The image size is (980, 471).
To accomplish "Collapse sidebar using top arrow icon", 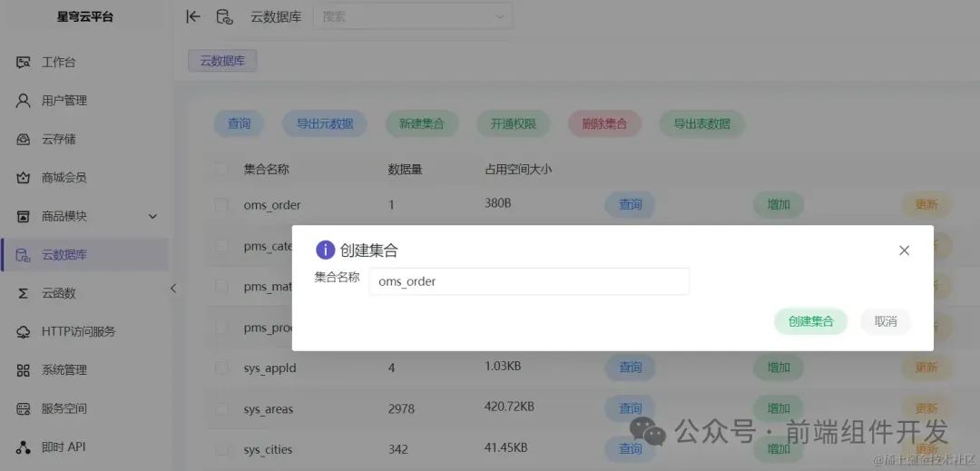I will click(x=193, y=17).
